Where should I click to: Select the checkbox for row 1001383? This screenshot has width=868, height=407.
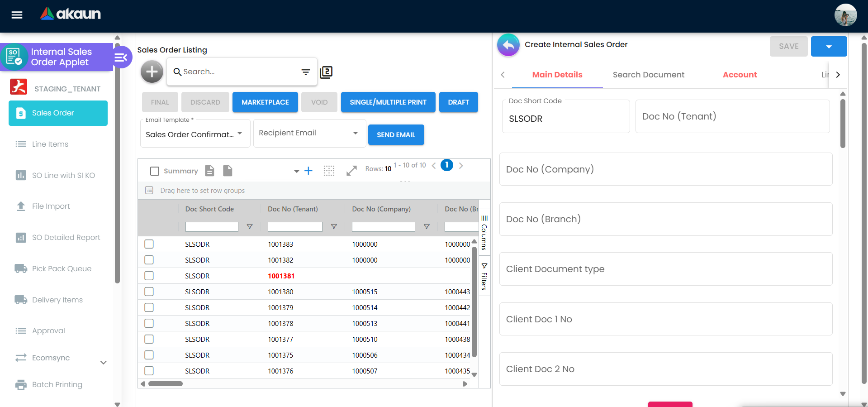pyautogui.click(x=149, y=244)
